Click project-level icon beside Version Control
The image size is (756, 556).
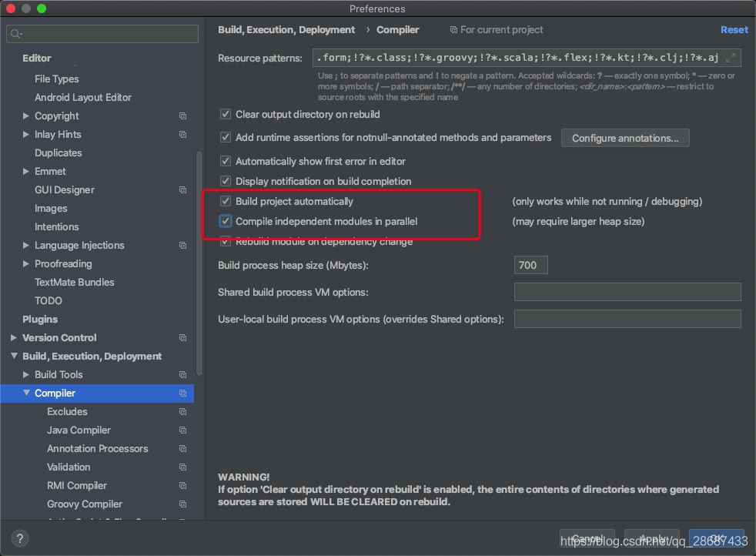pos(182,338)
